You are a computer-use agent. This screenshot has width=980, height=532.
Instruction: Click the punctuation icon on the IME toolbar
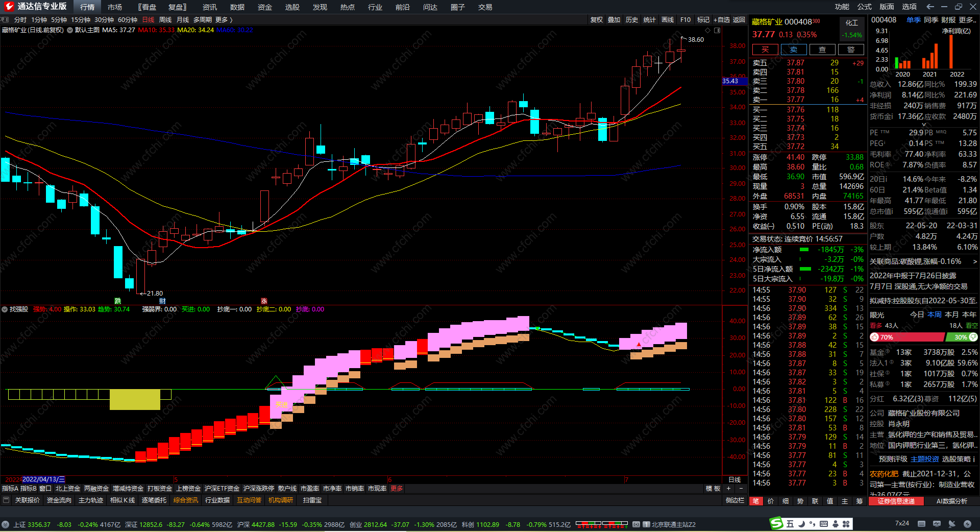point(812,524)
